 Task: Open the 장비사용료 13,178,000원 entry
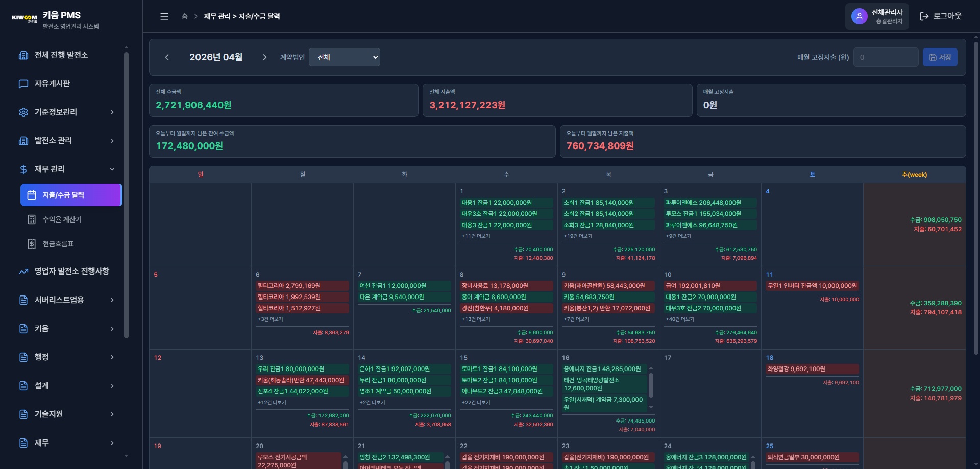[x=506, y=286]
